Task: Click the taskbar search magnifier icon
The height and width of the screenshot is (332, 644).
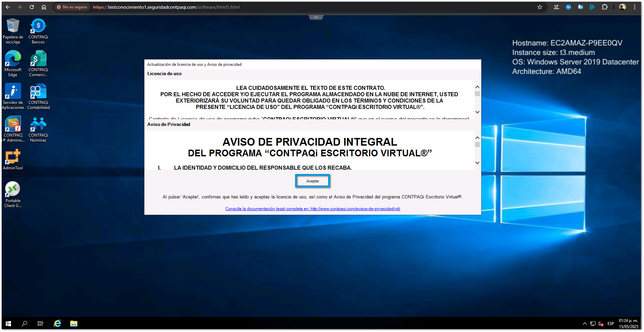Action: 24,323
